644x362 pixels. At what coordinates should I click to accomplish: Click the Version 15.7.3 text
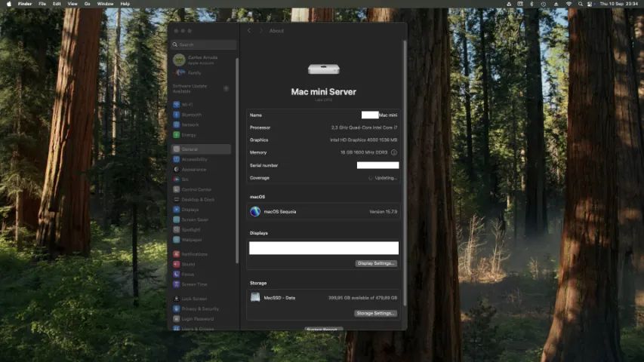click(383, 212)
